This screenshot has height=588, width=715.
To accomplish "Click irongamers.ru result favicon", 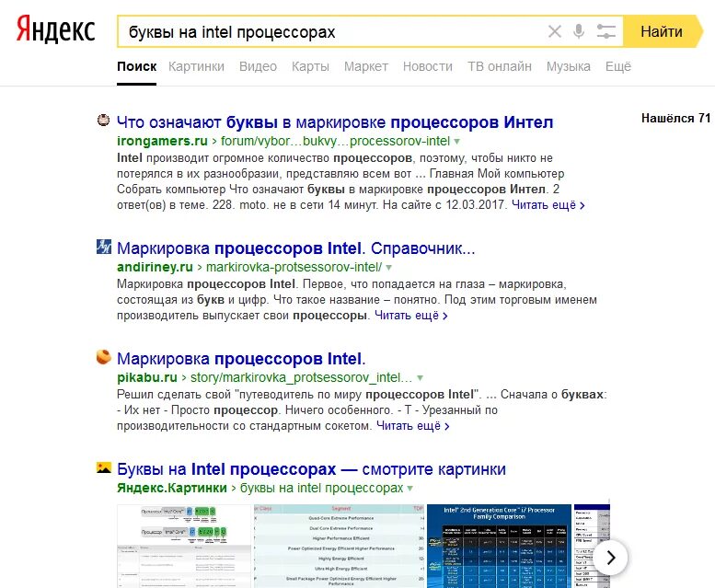I will [103, 121].
